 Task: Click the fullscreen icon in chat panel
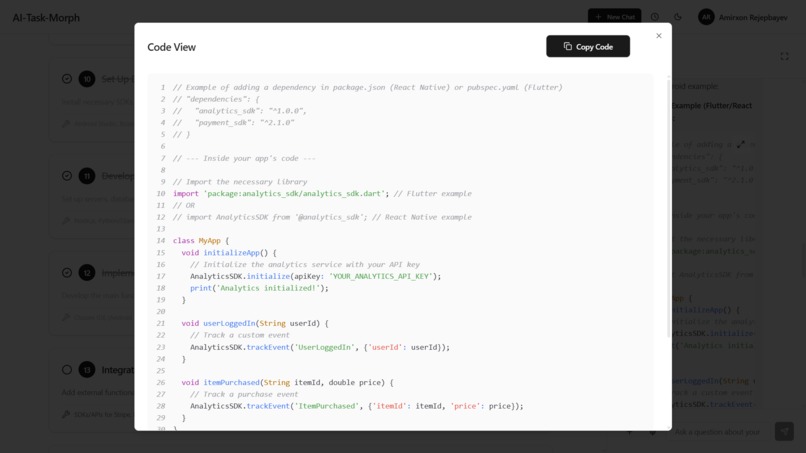coord(784,56)
